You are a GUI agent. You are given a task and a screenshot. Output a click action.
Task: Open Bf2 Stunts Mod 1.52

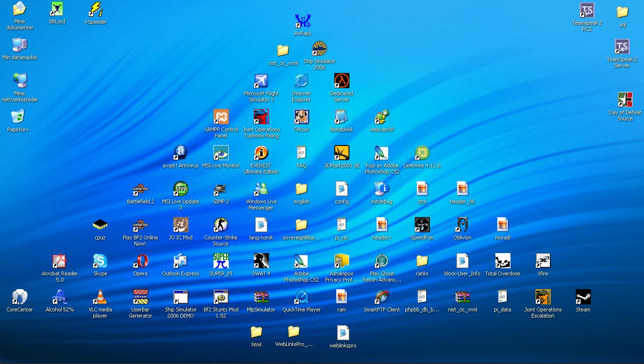point(221,297)
